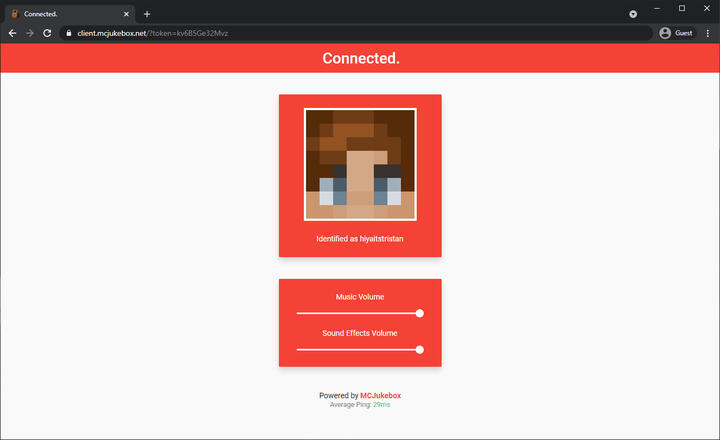Click the browser forward arrow
The image size is (720, 440).
30,33
